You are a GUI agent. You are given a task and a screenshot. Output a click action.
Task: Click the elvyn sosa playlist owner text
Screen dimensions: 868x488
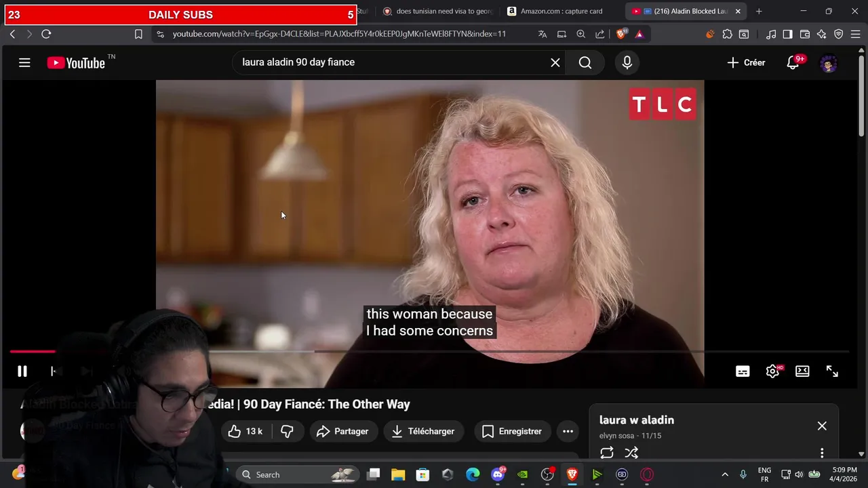click(x=616, y=436)
